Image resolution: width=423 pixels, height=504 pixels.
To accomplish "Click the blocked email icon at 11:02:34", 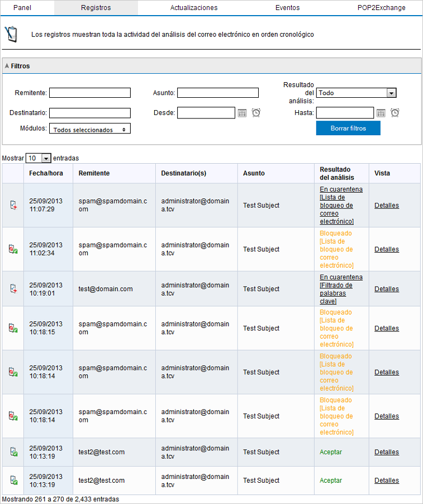I will (x=13, y=249).
